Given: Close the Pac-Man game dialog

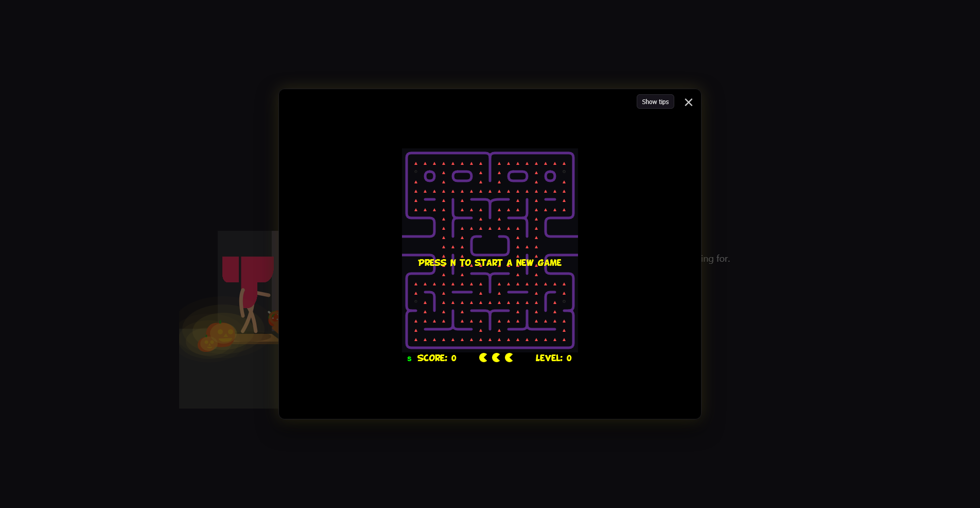Looking at the screenshot, I should tap(689, 102).
